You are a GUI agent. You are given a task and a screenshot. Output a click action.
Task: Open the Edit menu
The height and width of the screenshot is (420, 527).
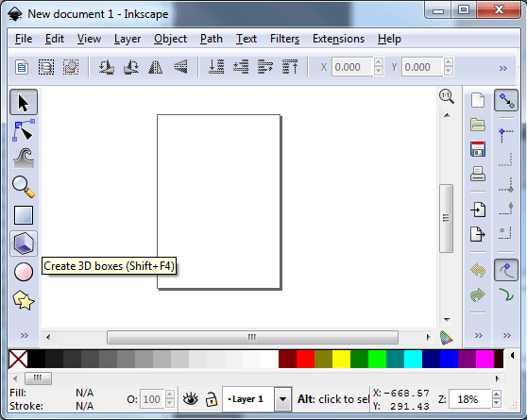pyautogui.click(x=55, y=39)
